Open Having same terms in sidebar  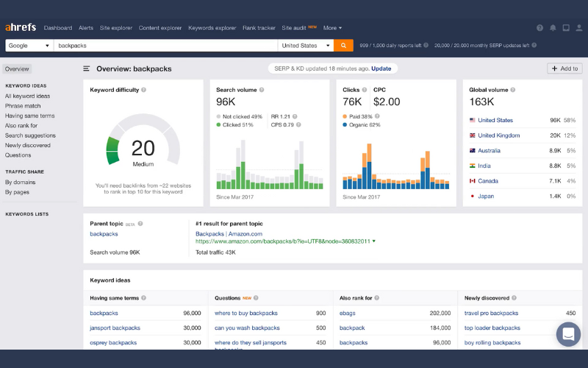coord(29,116)
